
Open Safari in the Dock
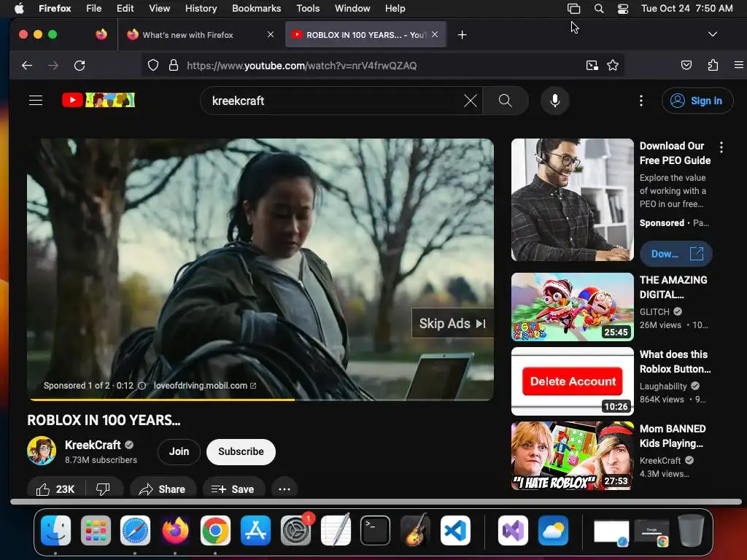tap(135, 530)
